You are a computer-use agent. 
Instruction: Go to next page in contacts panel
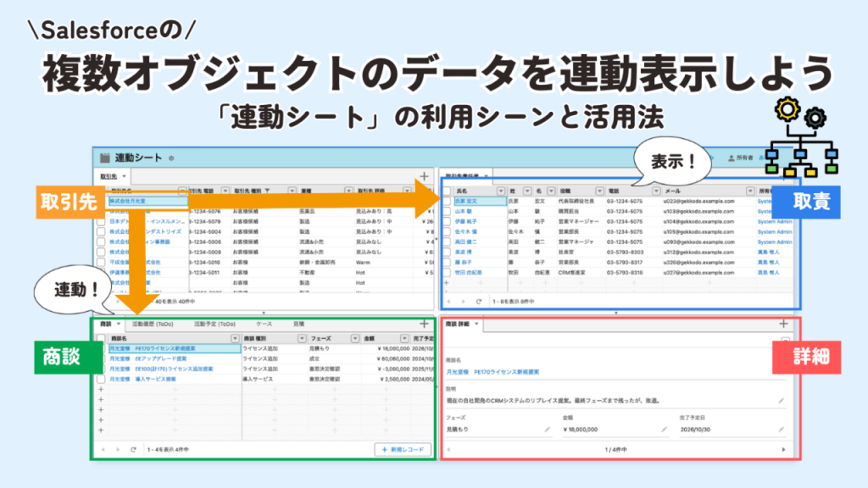(464, 302)
